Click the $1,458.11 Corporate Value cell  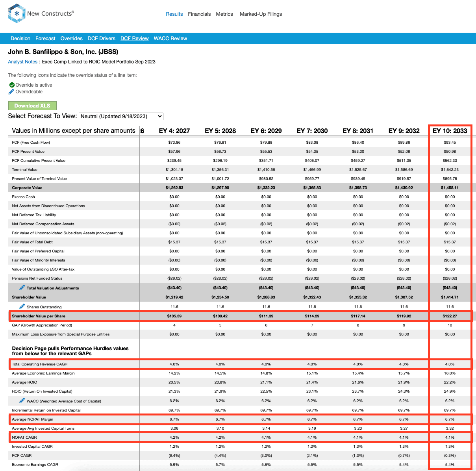coord(450,187)
